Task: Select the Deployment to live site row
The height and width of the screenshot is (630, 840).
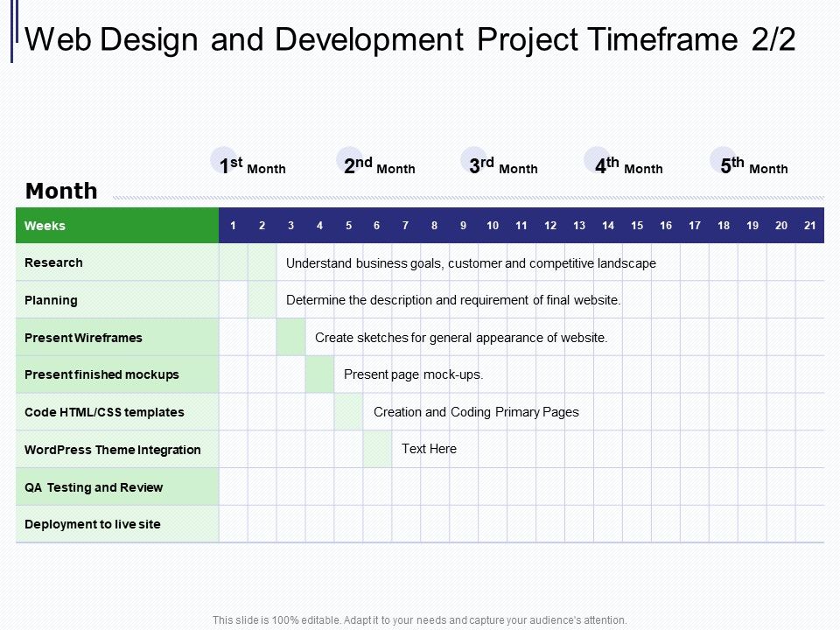Action: click(91, 523)
